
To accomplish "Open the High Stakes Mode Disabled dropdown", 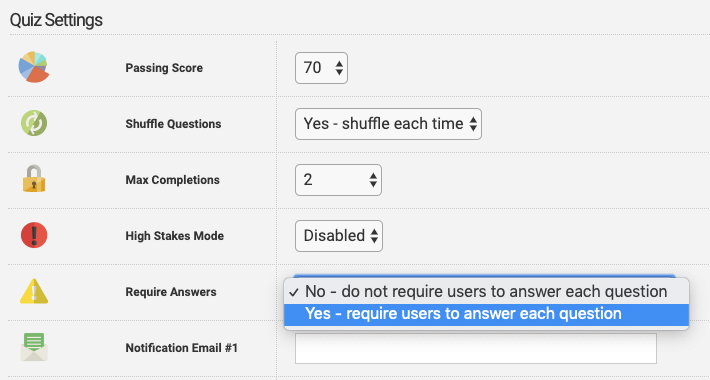I will (339, 236).
